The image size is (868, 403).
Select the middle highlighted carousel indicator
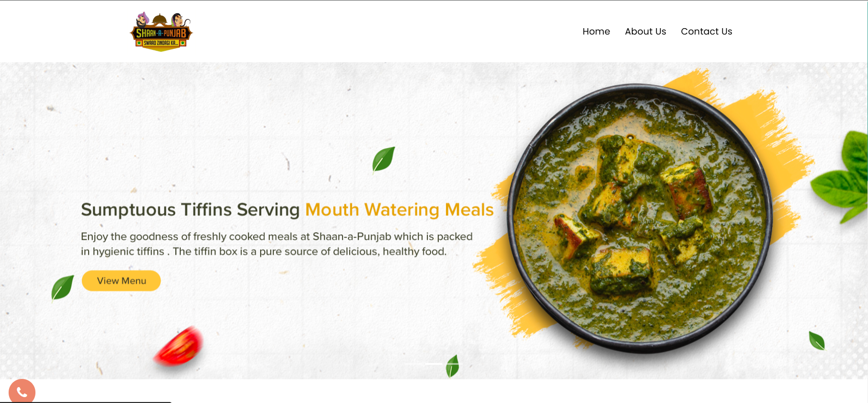pyautogui.click(x=434, y=364)
